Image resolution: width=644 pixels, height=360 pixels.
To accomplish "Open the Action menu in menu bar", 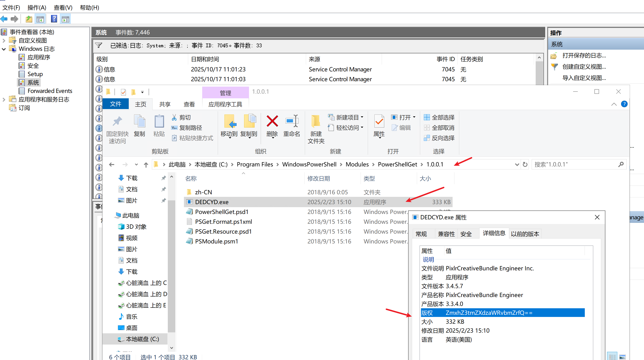I will point(37,7).
